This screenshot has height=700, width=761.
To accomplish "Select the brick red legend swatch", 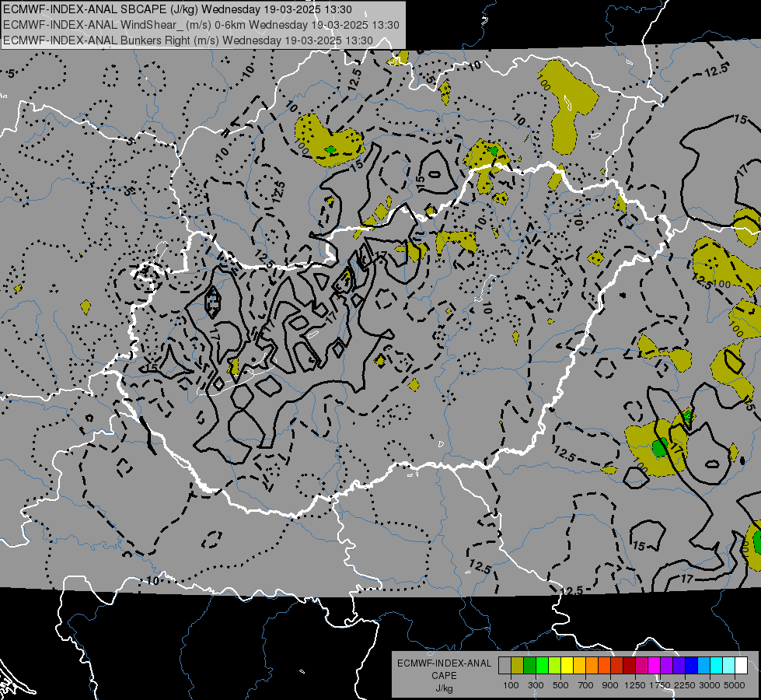I will (617, 665).
